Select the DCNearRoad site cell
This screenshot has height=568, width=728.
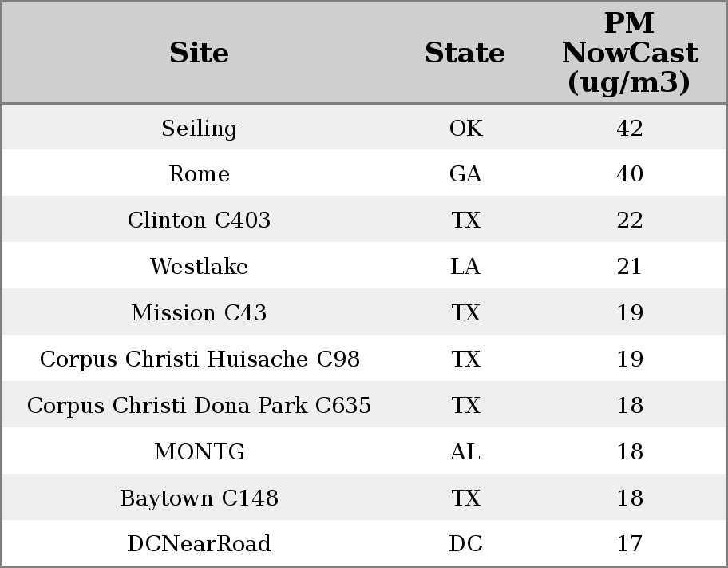coord(199,544)
